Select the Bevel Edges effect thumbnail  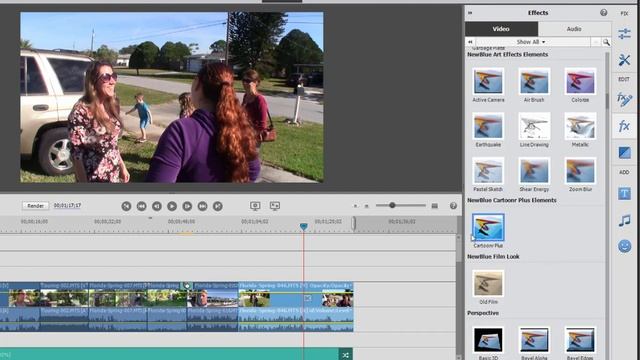point(580,340)
